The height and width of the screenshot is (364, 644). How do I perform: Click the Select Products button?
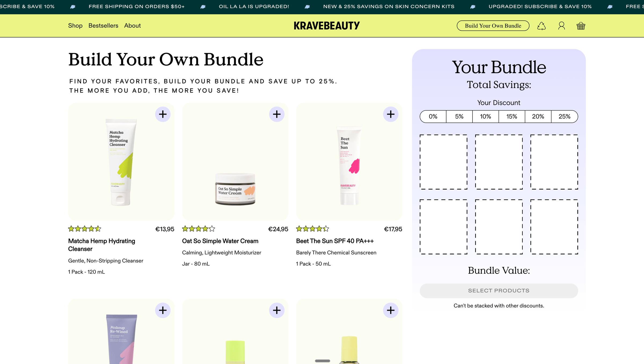[x=499, y=291]
